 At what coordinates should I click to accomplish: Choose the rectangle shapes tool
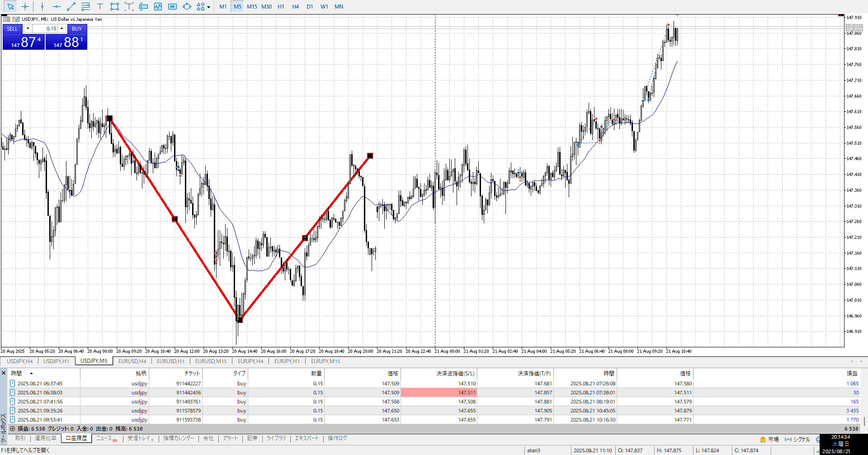114,6
